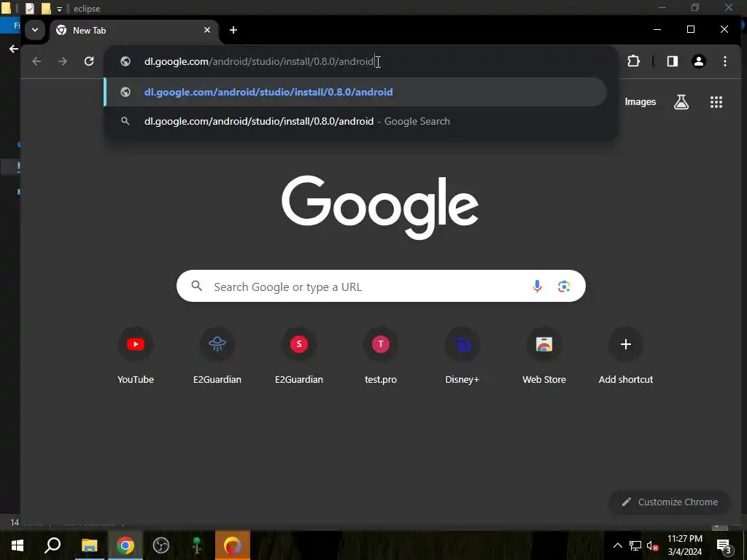Open the E2Guardian shortcut with S icon
747x560 pixels.
point(298,356)
